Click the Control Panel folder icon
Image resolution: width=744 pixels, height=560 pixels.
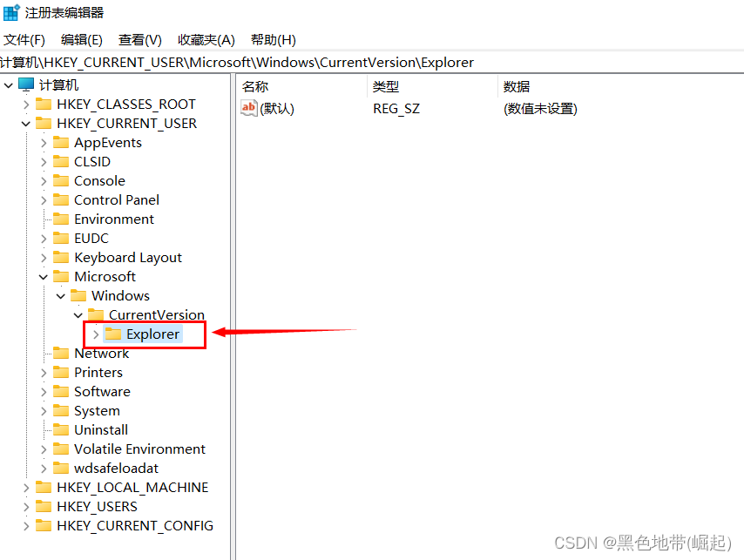[x=61, y=199]
